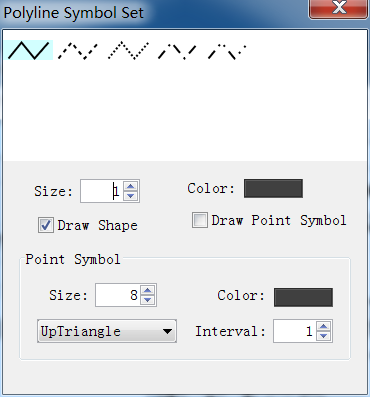Decrease the Interval value with down arrow

[324, 336]
